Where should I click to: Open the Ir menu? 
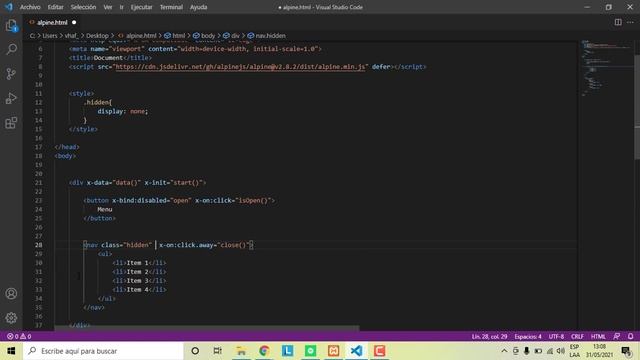[x=122, y=7]
